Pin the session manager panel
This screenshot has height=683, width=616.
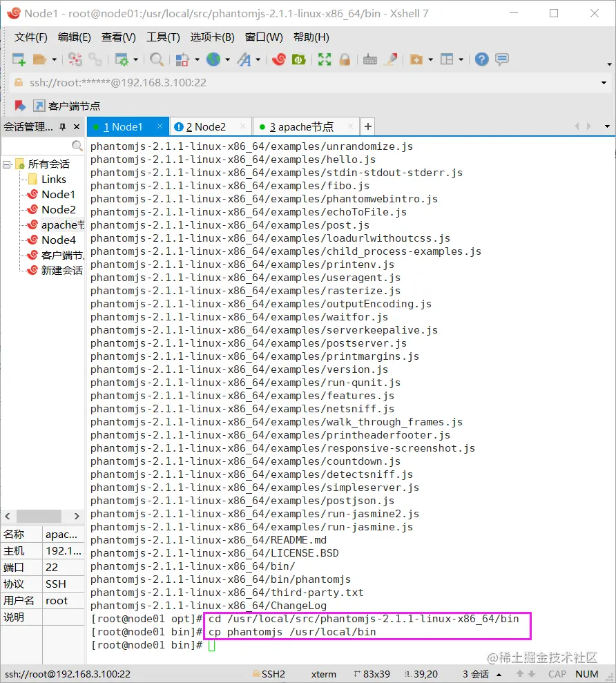pos(63,127)
